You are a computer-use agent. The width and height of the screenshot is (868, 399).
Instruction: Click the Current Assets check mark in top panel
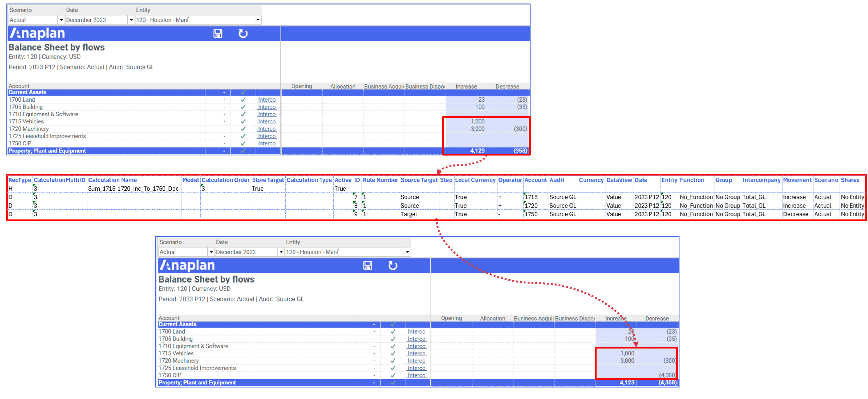coord(243,92)
